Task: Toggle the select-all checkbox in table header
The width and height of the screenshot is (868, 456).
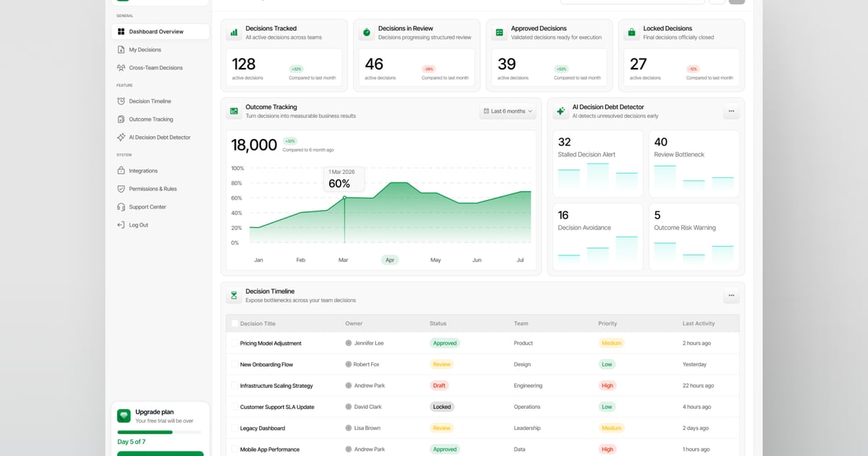Action: coord(234,324)
